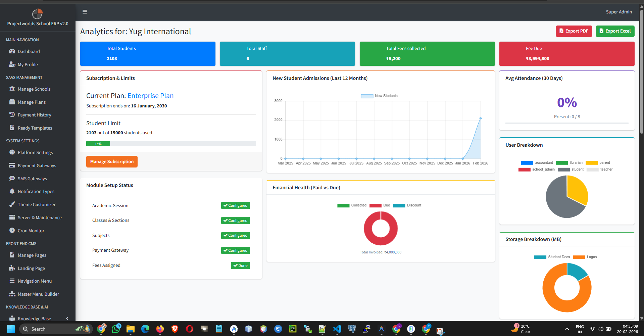Open Platform Settings
Screen dimensions: 644x336
pyautogui.click(x=35, y=152)
